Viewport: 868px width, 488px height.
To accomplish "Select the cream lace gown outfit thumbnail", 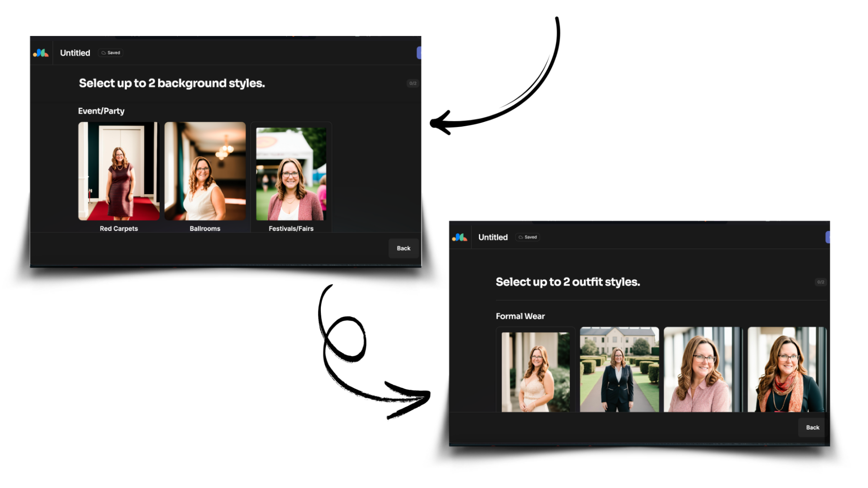I will (535, 372).
